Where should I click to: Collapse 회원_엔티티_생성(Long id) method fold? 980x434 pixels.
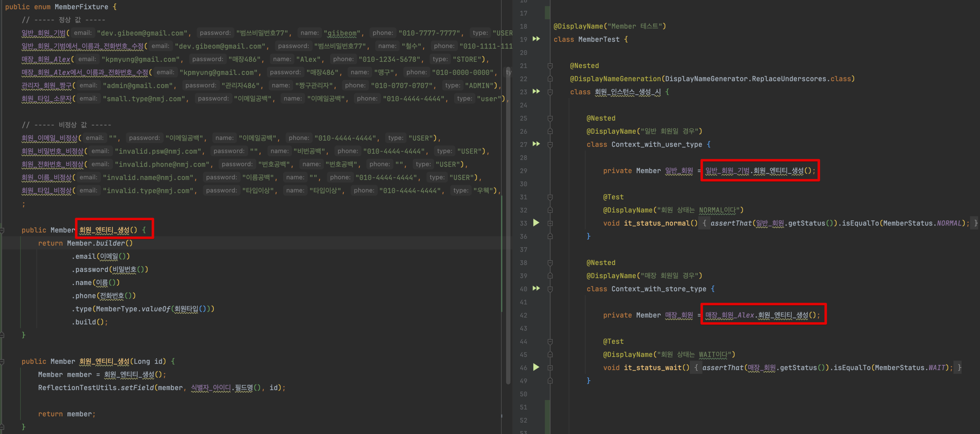coord(2,361)
